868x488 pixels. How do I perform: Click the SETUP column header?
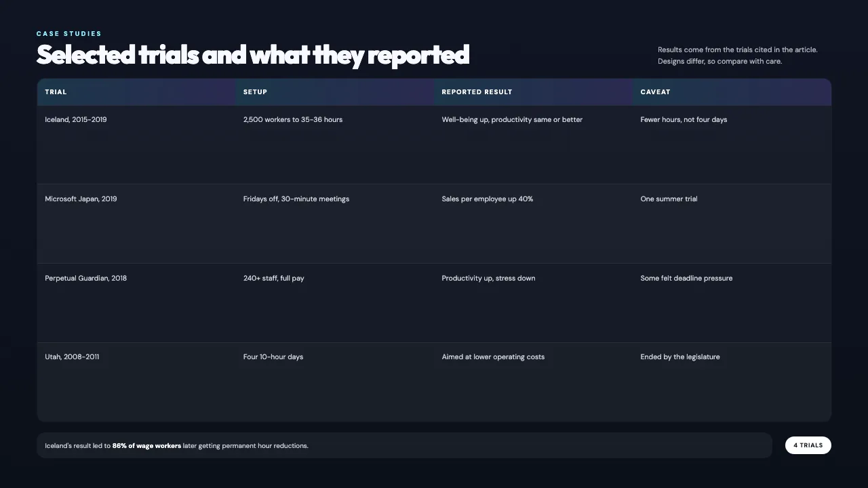(334, 92)
